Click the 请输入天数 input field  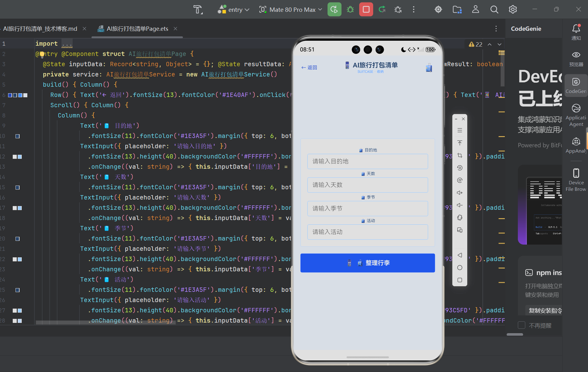[x=368, y=185]
